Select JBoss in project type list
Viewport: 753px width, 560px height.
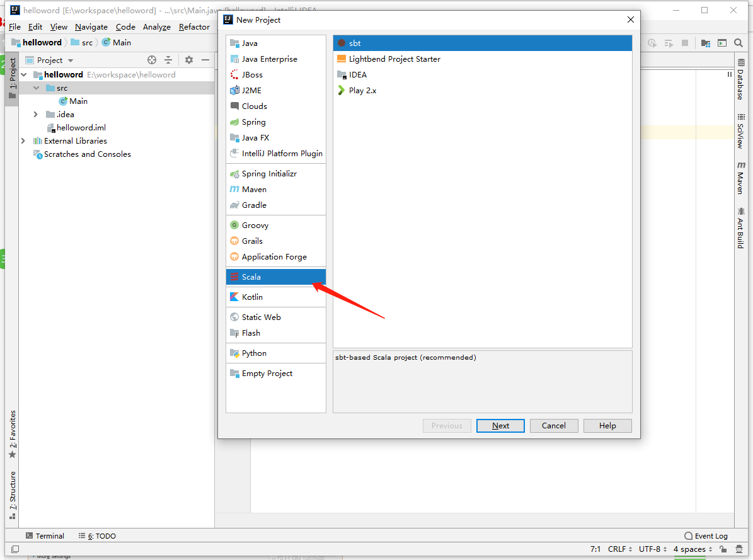click(275, 75)
